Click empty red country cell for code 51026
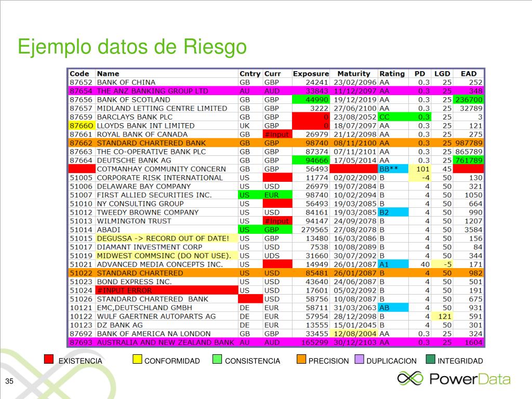The image size is (532, 399). 250,299
